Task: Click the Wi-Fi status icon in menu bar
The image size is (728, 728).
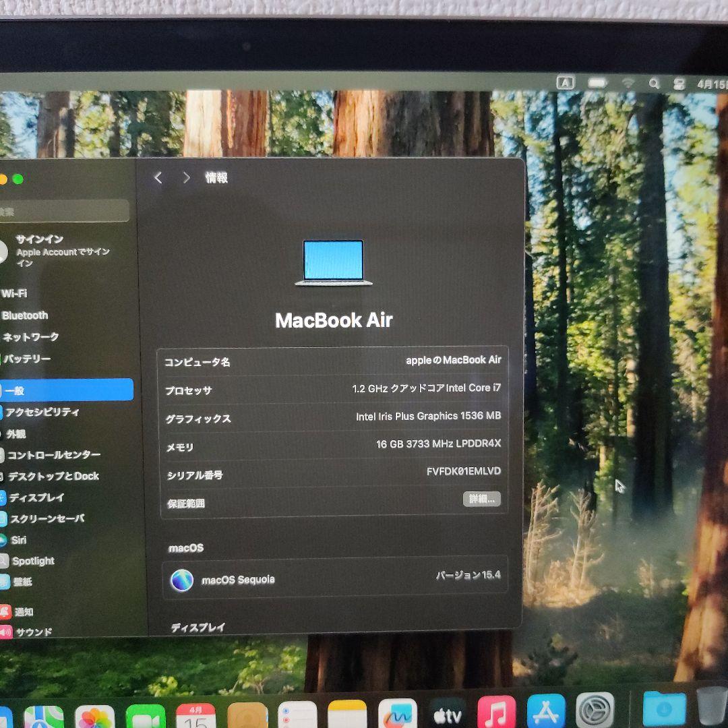Action: click(629, 84)
